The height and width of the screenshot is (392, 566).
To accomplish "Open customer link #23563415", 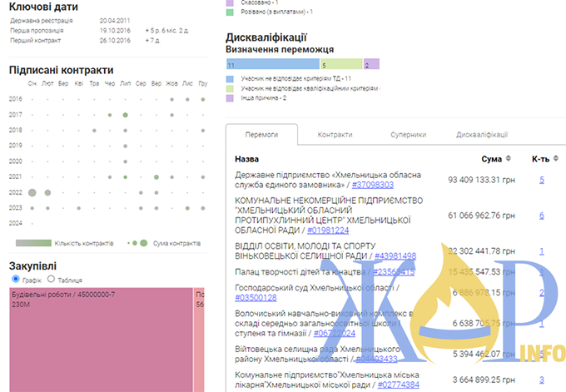I will (x=394, y=272).
